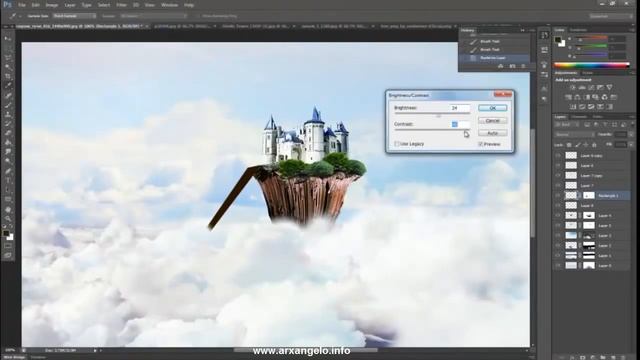Select the Move tool in the toolbox
This screenshot has height=360, width=640.
click(x=8, y=38)
